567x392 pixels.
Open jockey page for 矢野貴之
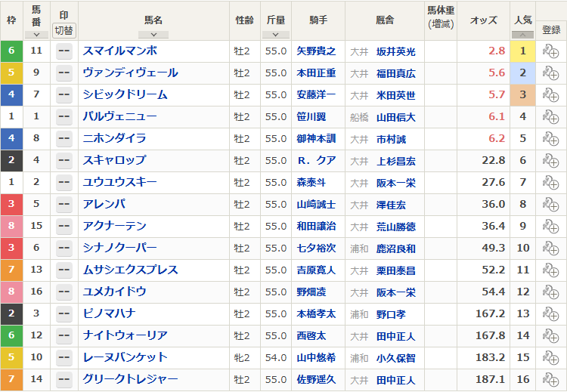316,51
